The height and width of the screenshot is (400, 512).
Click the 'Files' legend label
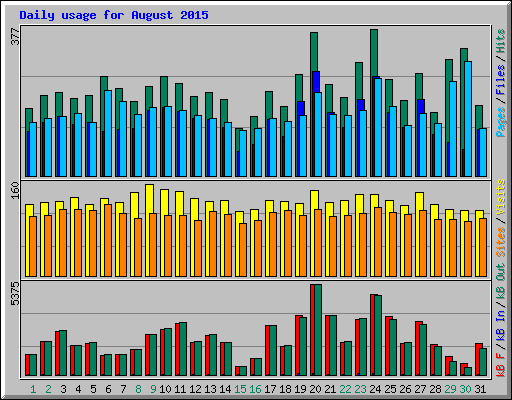tap(501, 80)
